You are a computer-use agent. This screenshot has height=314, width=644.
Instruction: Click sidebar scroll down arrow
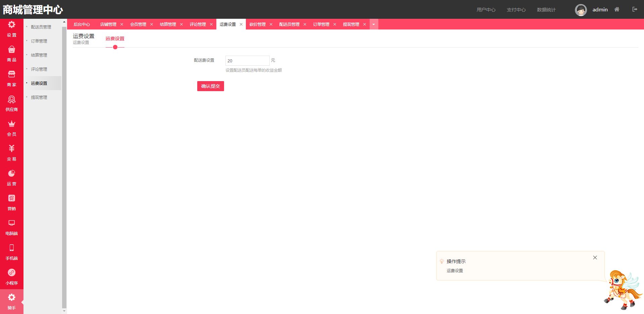pyautogui.click(x=64, y=311)
